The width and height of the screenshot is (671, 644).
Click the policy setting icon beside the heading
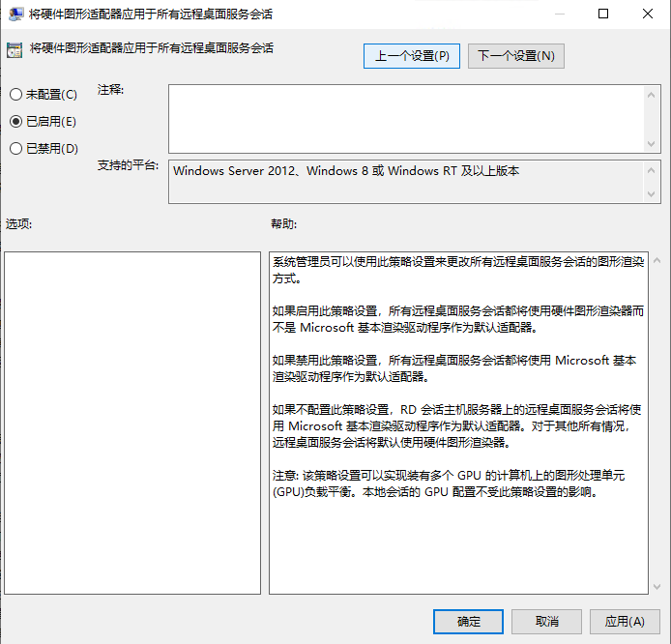coord(15,50)
